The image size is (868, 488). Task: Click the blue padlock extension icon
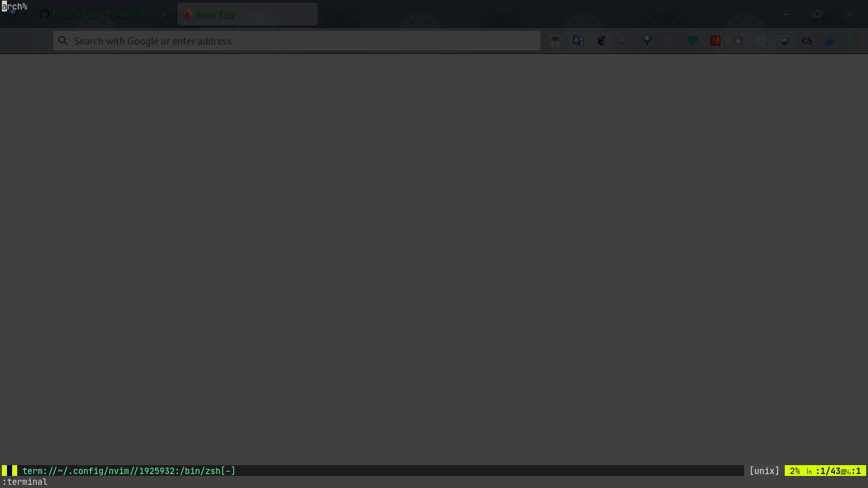pos(830,41)
